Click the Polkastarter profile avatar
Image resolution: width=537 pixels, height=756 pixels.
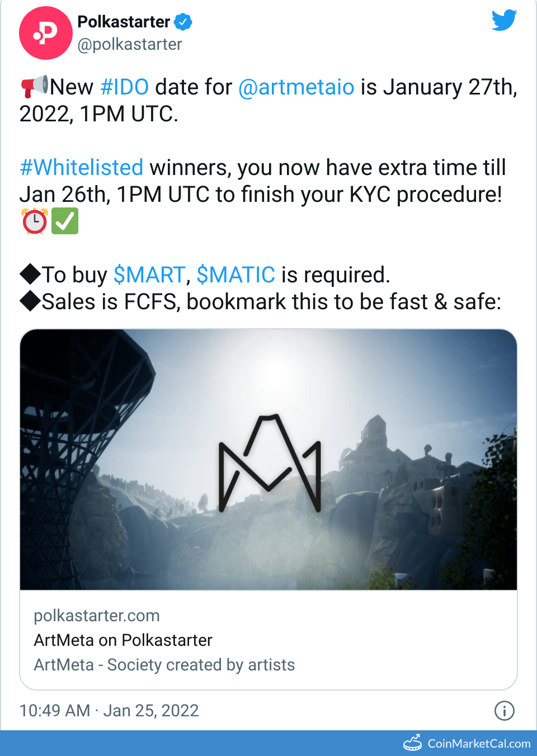[x=46, y=33]
